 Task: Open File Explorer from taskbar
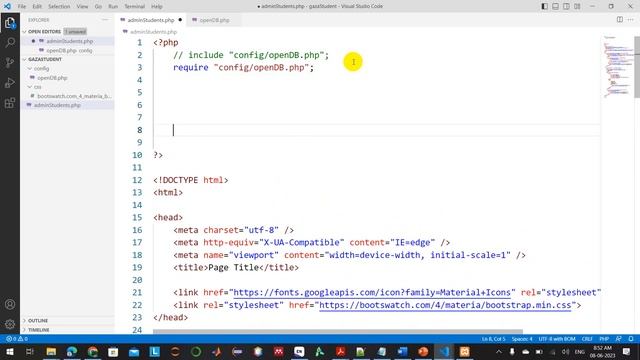51,351
